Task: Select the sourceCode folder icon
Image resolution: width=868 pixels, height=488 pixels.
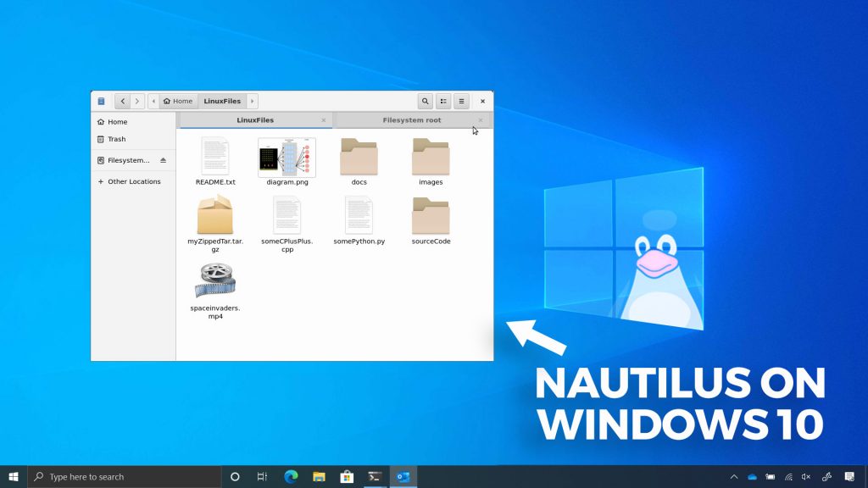Action: point(431,216)
